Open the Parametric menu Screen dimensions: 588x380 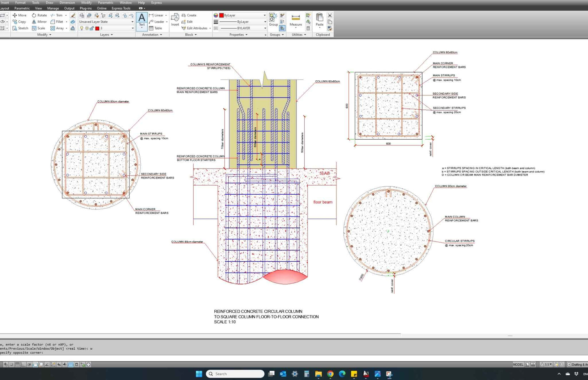click(105, 2)
